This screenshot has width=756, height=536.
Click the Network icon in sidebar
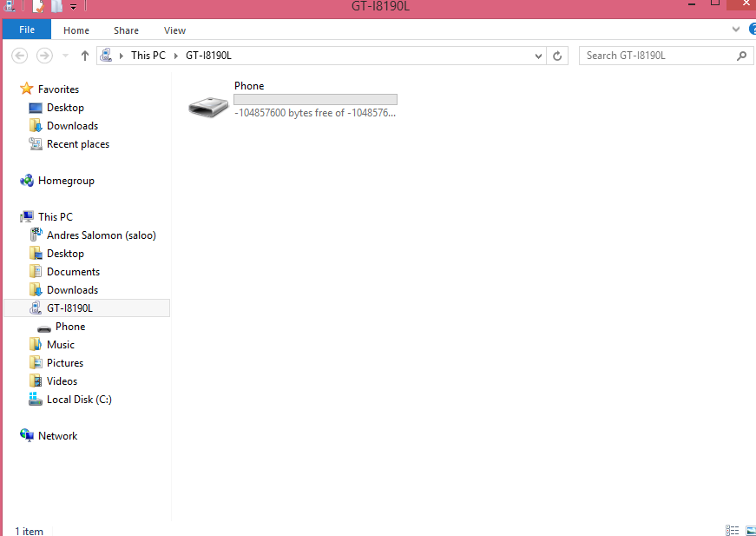[27, 436]
